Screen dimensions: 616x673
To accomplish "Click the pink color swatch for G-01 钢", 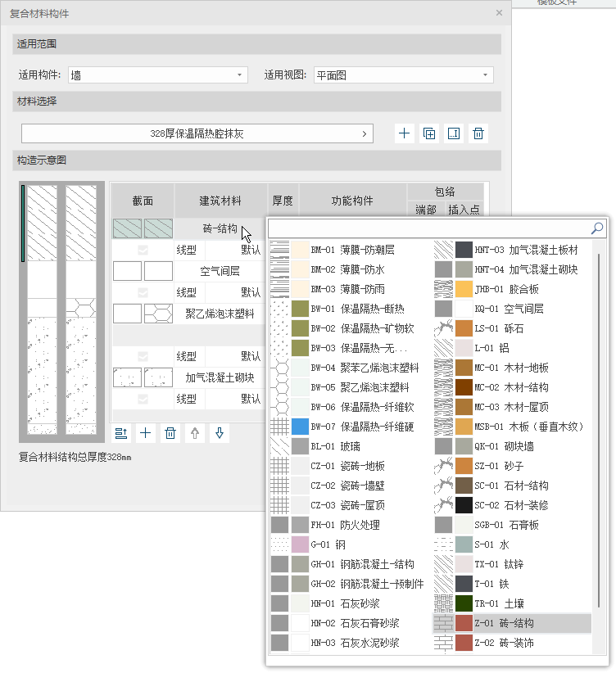I will pyautogui.click(x=300, y=544).
